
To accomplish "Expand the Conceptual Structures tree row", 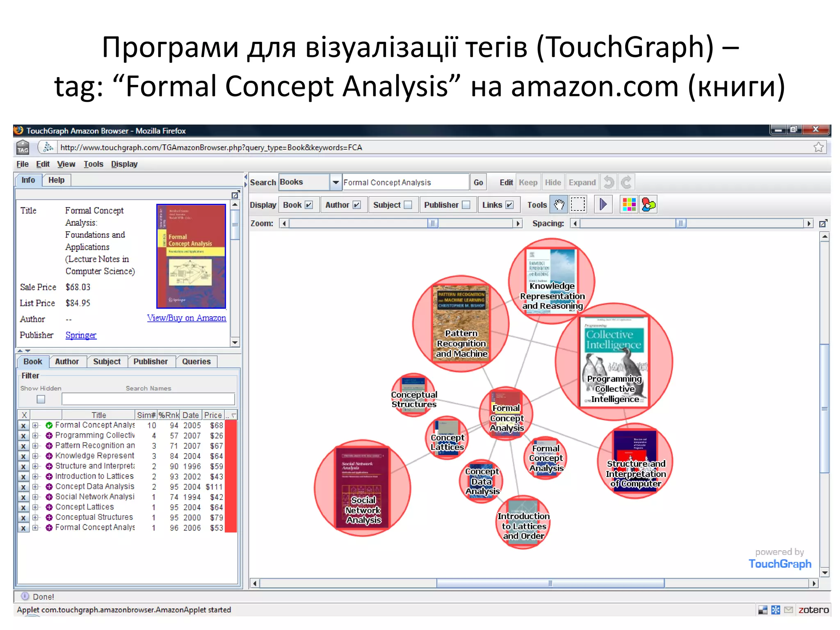I will coord(35,518).
